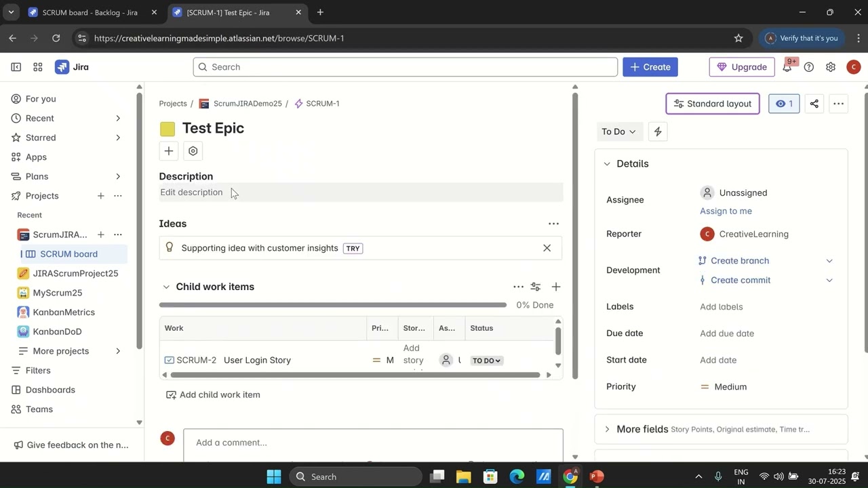Change SCRUM-2 TO DO status dropdown
868x488 pixels.
pyautogui.click(x=487, y=361)
